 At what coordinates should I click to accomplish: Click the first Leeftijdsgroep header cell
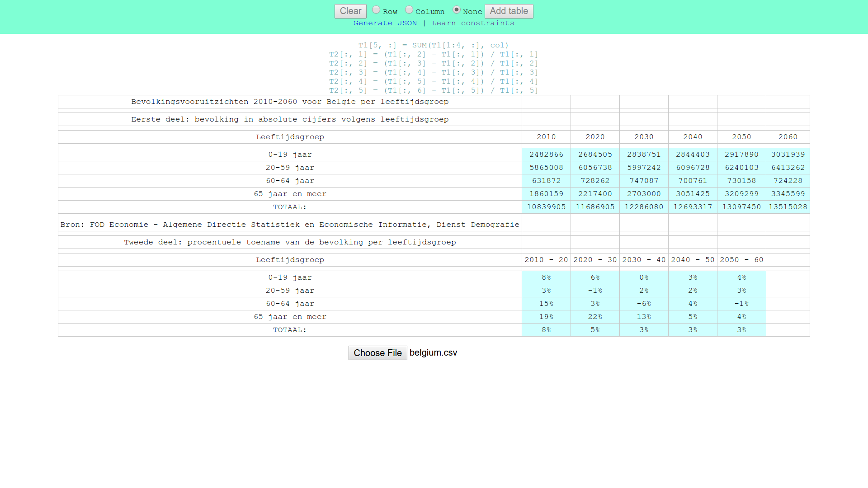[290, 137]
